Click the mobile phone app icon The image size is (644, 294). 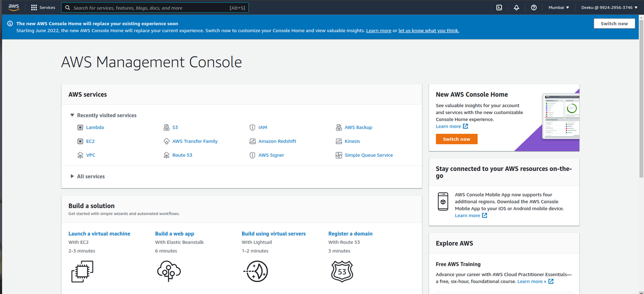443,202
